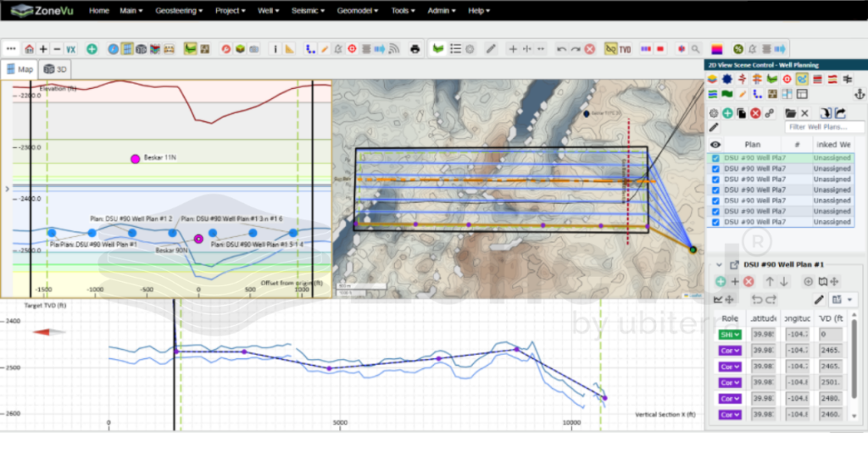Click the move down arrow for plan points
The width and height of the screenshot is (868, 453).
click(784, 281)
